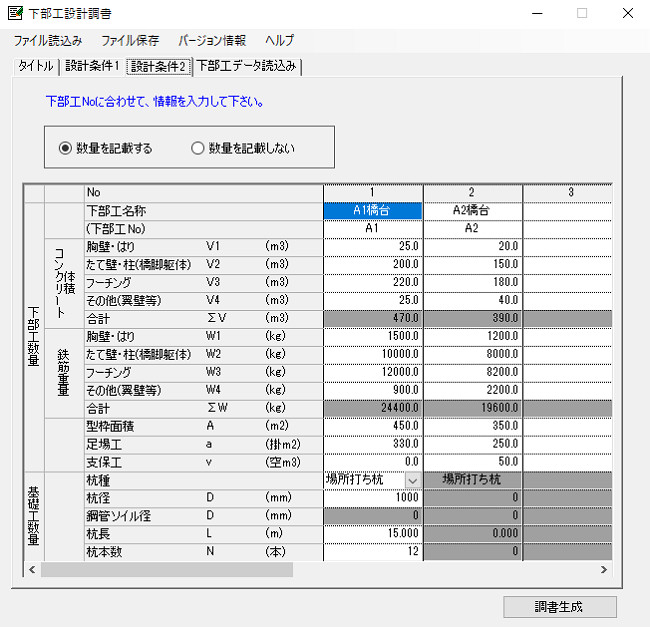Open バージョン情報 menu
The width and height of the screenshot is (650, 627).
coord(212,41)
